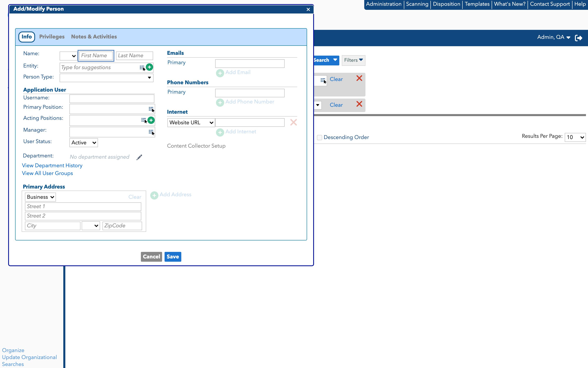Click the Add Internet plus icon
This screenshot has height=368, width=588.
pos(220,132)
